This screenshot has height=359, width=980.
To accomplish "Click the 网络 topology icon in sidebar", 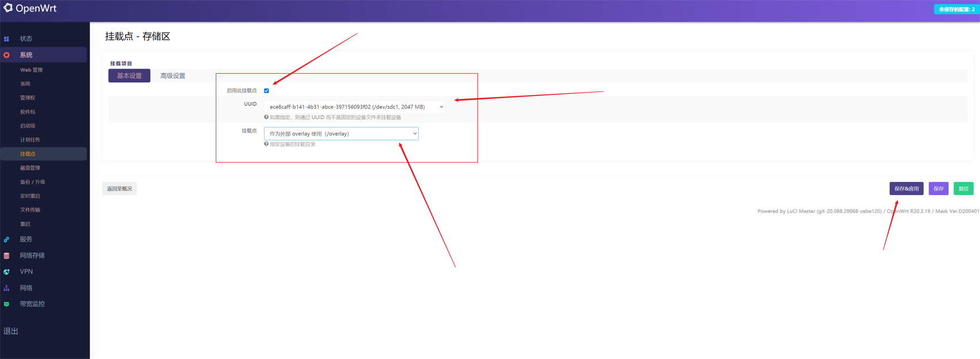I will tap(7, 288).
